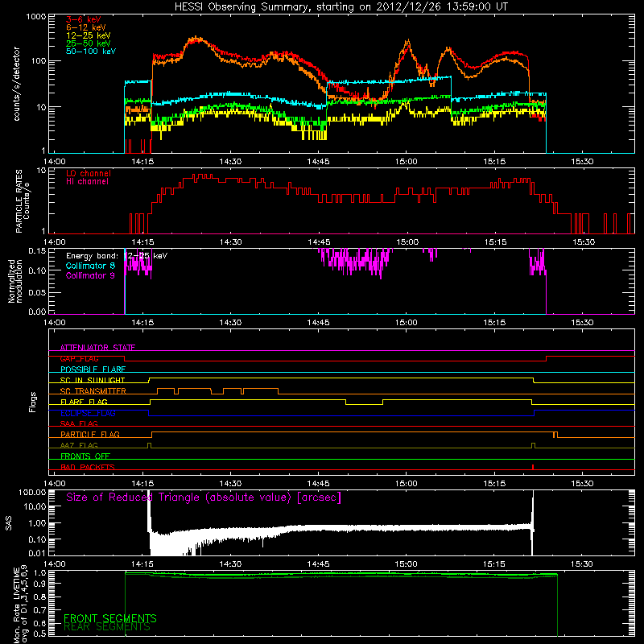The width and height of the screenshot is (644, 644).
Task: Click the PARTICLE_FLAG label
Action: [90, 434]
